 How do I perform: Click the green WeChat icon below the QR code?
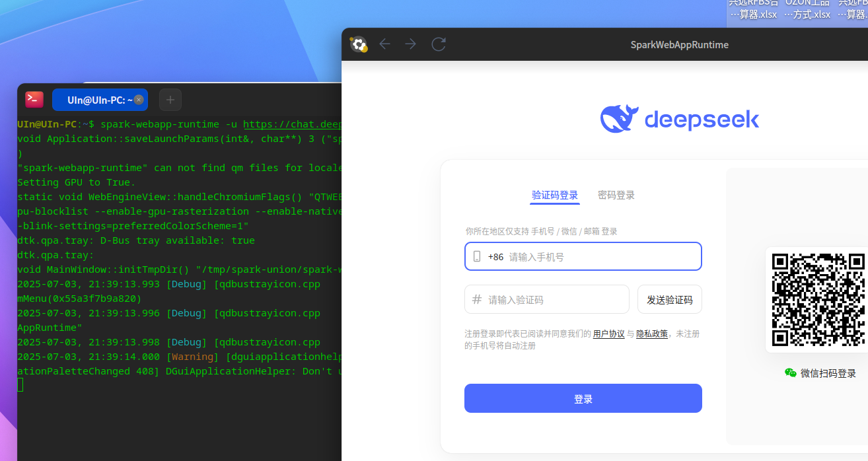[x=791, y=373]
